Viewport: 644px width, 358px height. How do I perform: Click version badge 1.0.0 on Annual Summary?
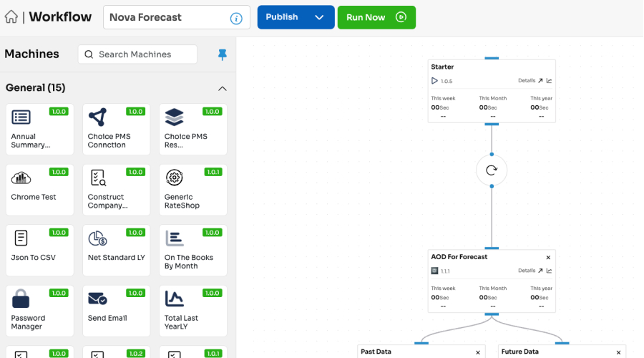tap(59, 112)
